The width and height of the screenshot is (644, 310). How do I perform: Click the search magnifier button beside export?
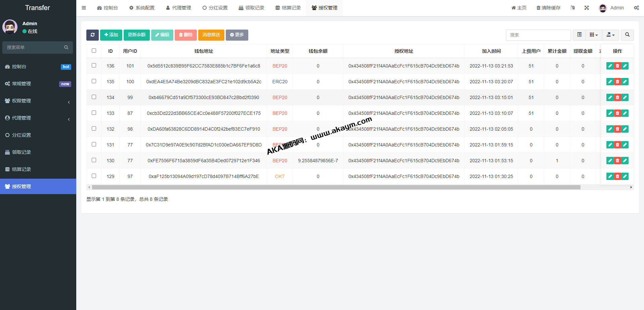tap(627, 35)
